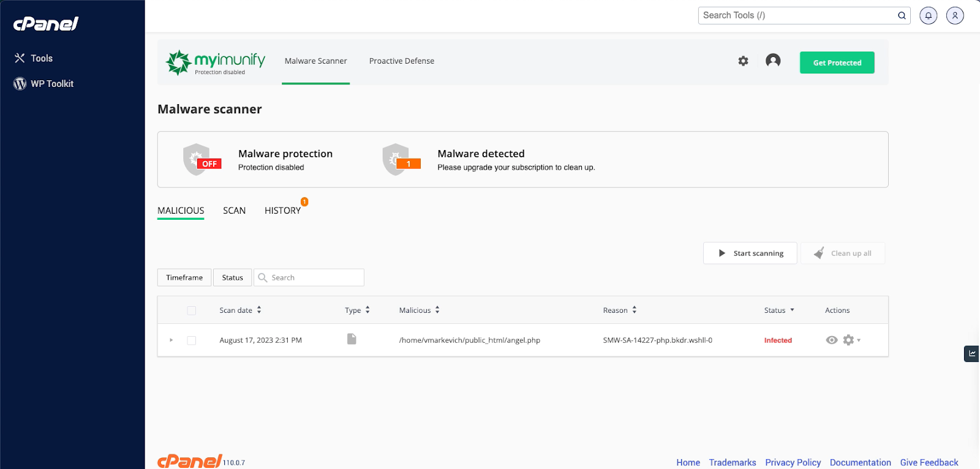
Task: Click the file type icon in the angel.php row
Action: coord(352,339)
